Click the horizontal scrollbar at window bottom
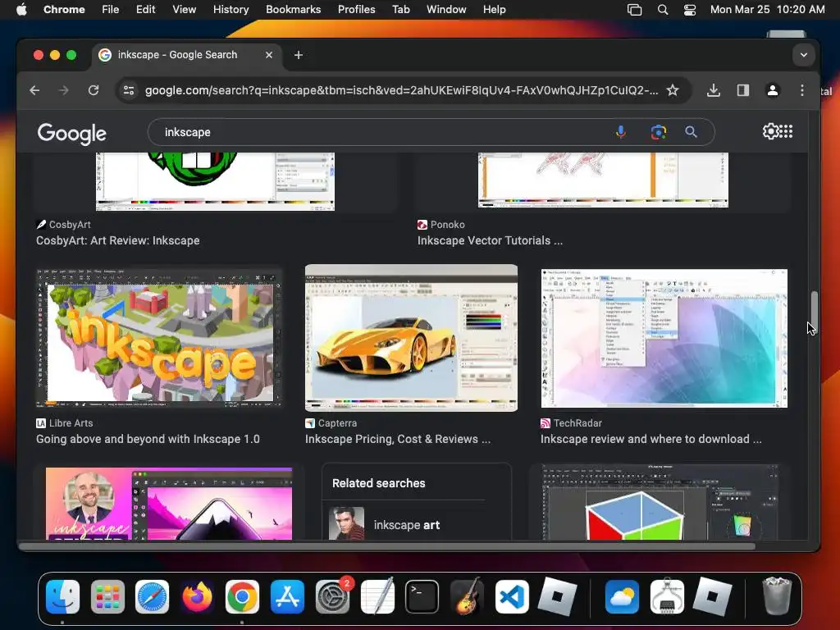The image size is (840, 630). (387, 546)
